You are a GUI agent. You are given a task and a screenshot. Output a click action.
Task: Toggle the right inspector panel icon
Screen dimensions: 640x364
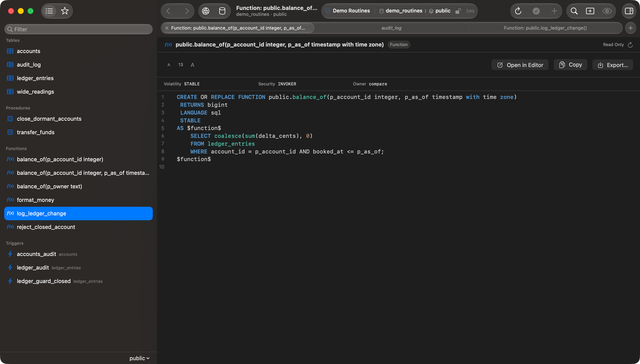629,11
